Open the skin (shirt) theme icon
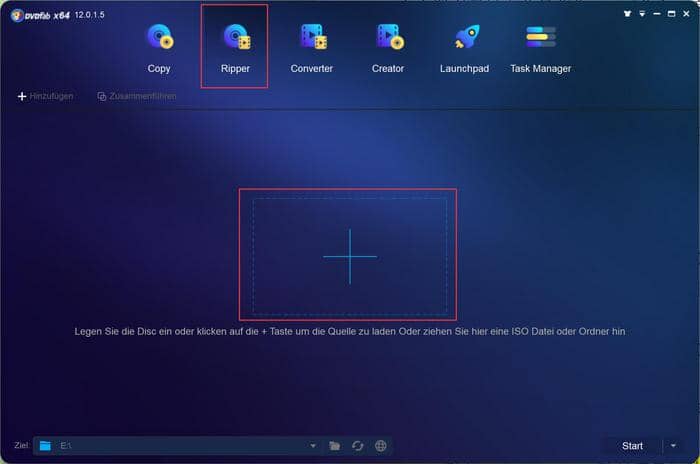 pos(627,15)
